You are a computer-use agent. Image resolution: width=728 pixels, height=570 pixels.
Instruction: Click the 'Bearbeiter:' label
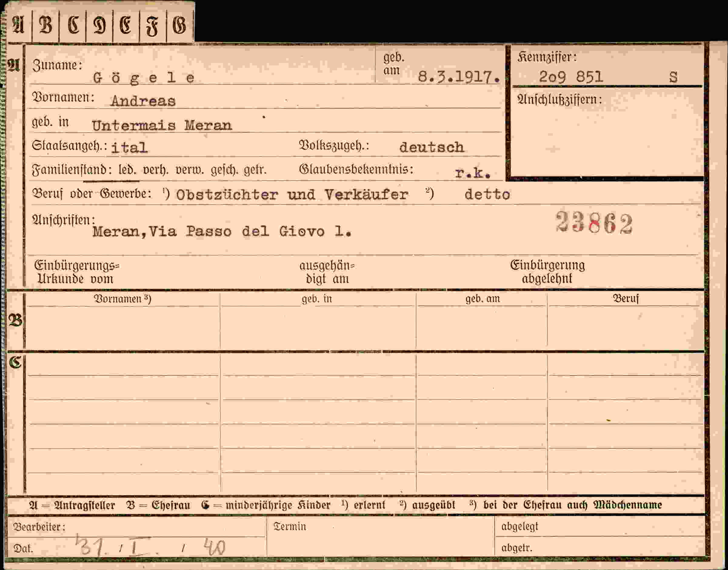pos(39,527)
